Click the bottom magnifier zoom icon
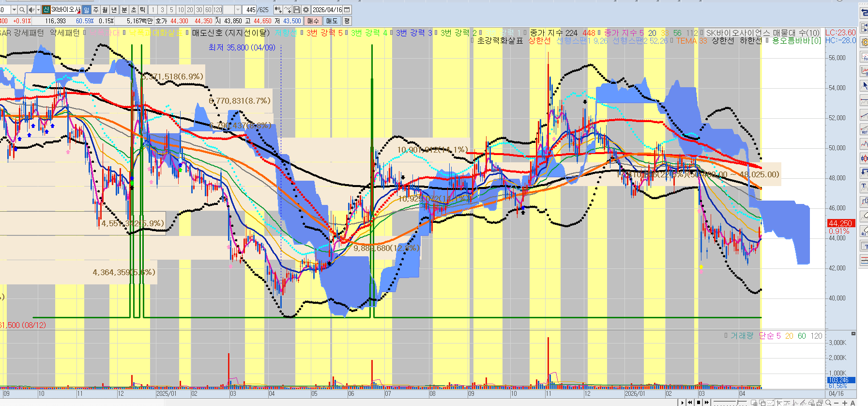The image size is (868, 406). (828, 403)
